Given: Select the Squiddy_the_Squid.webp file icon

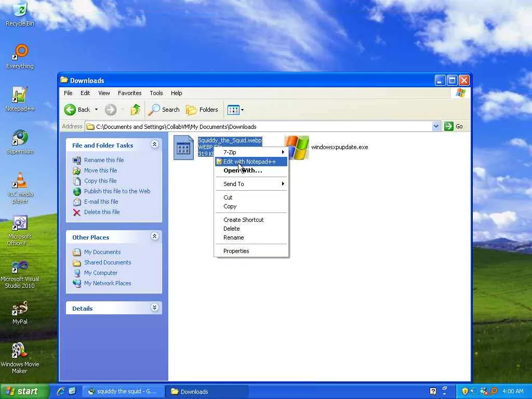Looking at the screenshot, I should point(183,147).
